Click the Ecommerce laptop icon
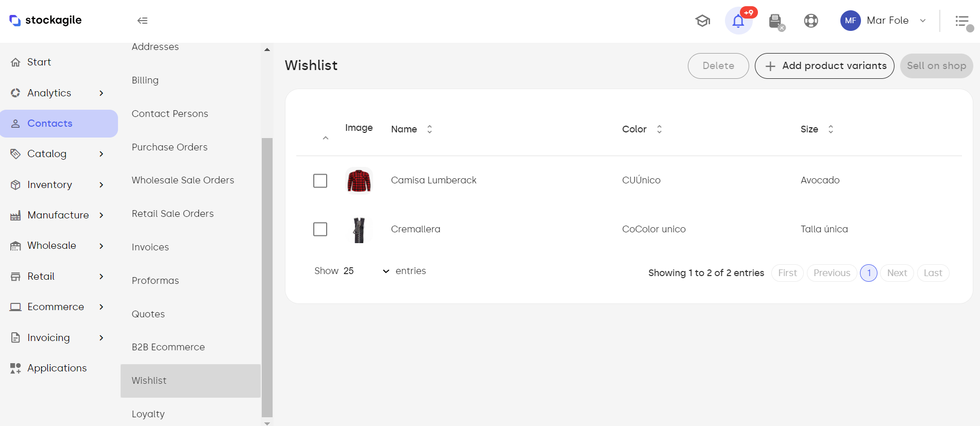Screen dimensions: 980x426 tap(15, 307)
